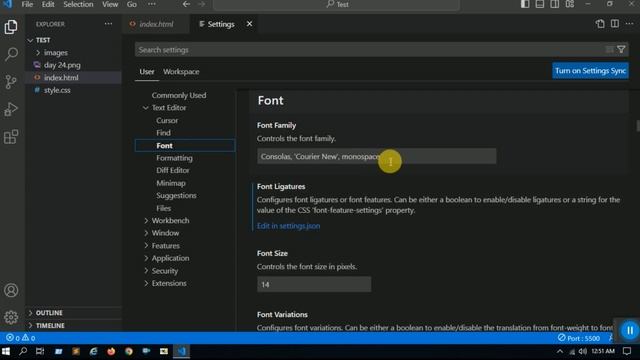Click the filter settings funnel icon

click(621, 50)
